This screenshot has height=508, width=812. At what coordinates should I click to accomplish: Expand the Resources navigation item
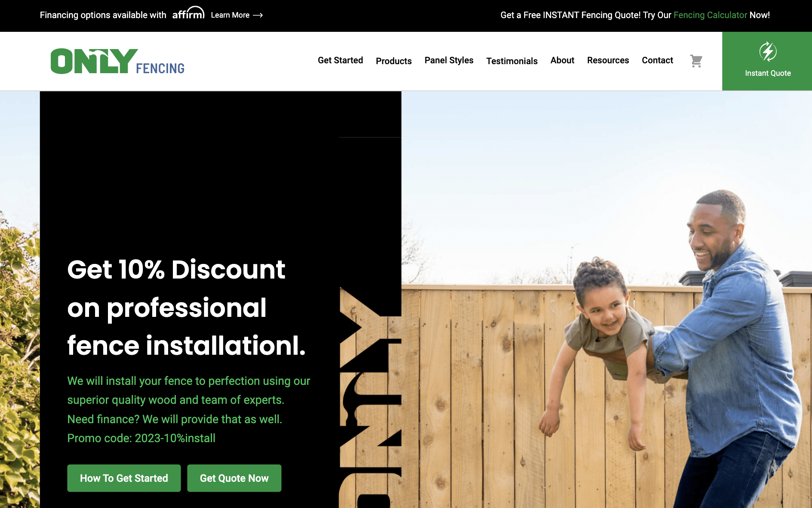tap(608, 60)
